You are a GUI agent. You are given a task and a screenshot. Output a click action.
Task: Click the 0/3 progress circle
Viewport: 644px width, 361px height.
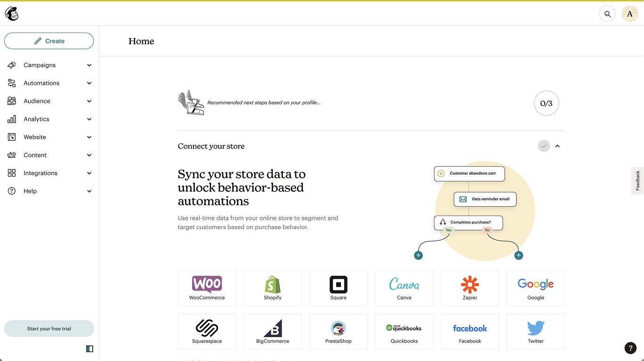point(546,103)
